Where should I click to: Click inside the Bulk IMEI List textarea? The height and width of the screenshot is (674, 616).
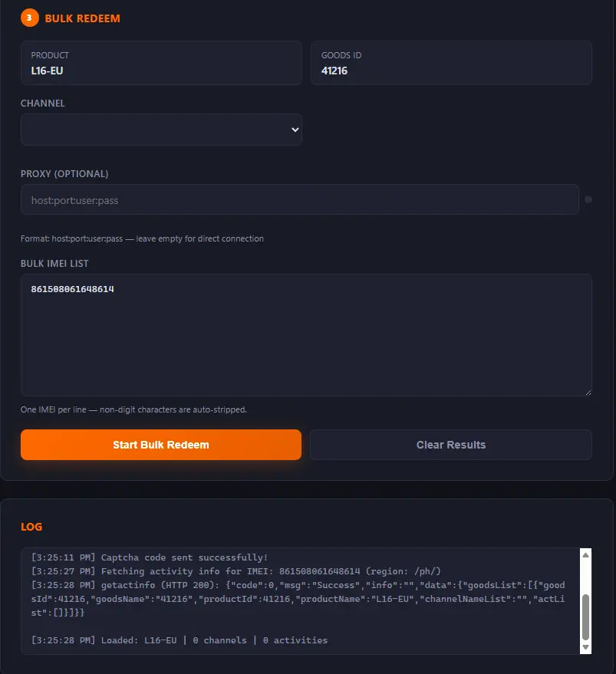(x=306, y=335)
